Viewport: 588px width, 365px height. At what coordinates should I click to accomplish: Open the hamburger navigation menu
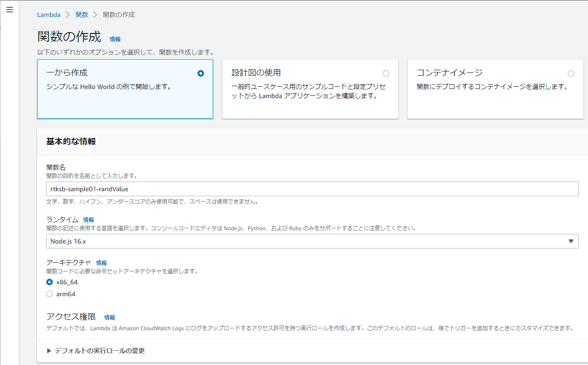coord(10,10)
